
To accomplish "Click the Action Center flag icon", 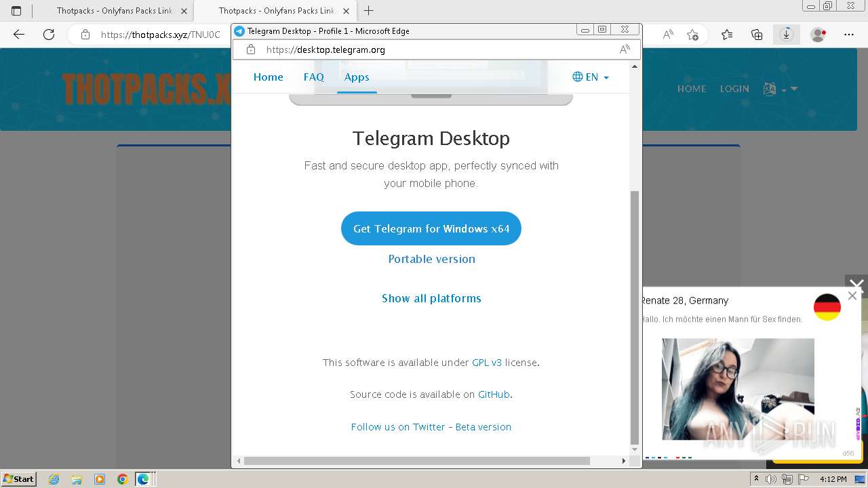I will [802, 479].
